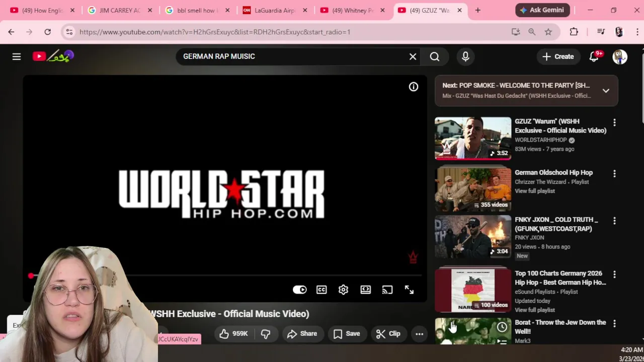Open the notifications bell

(x=594, y=57)
